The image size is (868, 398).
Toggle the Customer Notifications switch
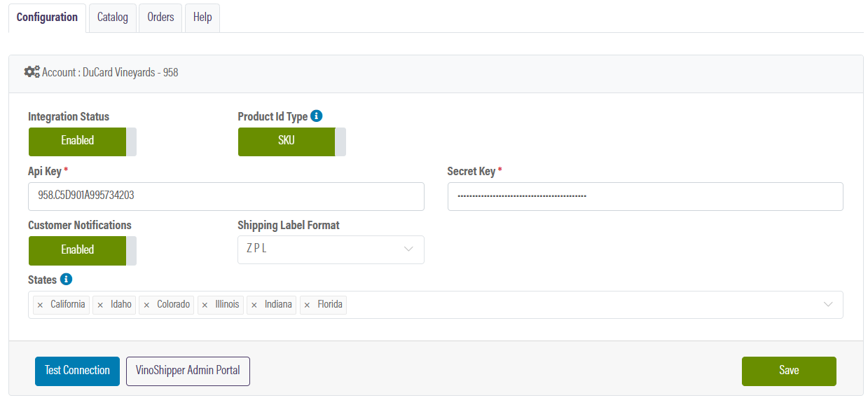coord(82,250)
